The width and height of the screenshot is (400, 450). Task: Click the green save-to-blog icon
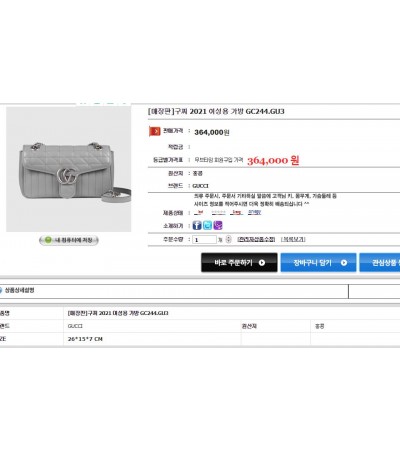[48, 240]
